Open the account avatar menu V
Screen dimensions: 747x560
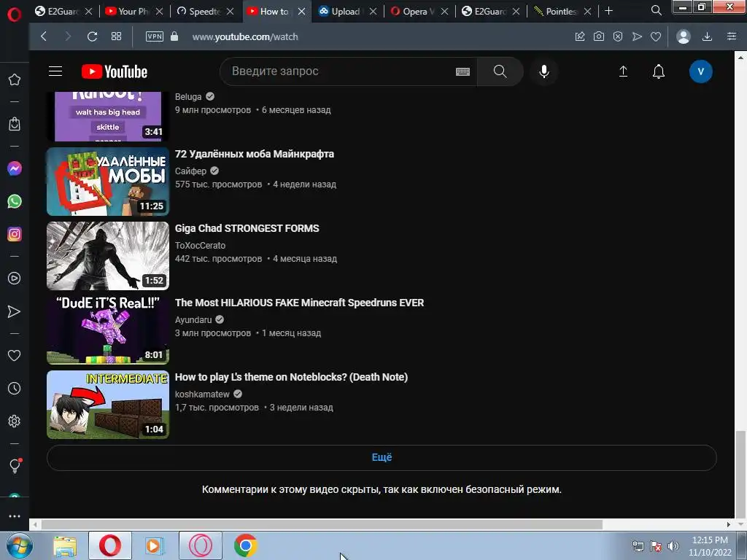click(x=700, y=71)
